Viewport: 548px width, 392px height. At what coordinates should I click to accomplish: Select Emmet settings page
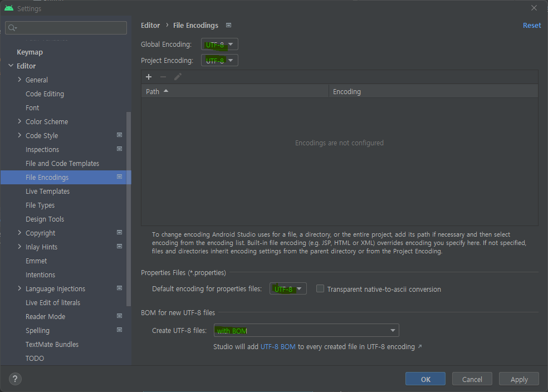click(36, 261)
